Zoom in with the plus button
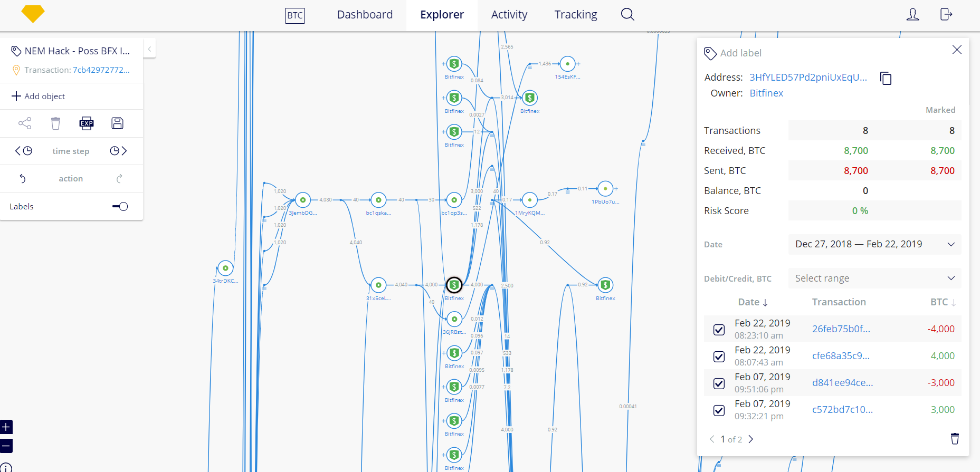This screenshot has width=980, height=472. pos(6,427)
